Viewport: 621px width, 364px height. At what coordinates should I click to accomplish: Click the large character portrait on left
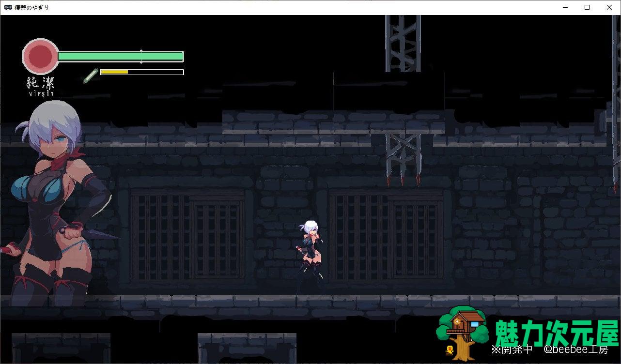coord(53,203)
